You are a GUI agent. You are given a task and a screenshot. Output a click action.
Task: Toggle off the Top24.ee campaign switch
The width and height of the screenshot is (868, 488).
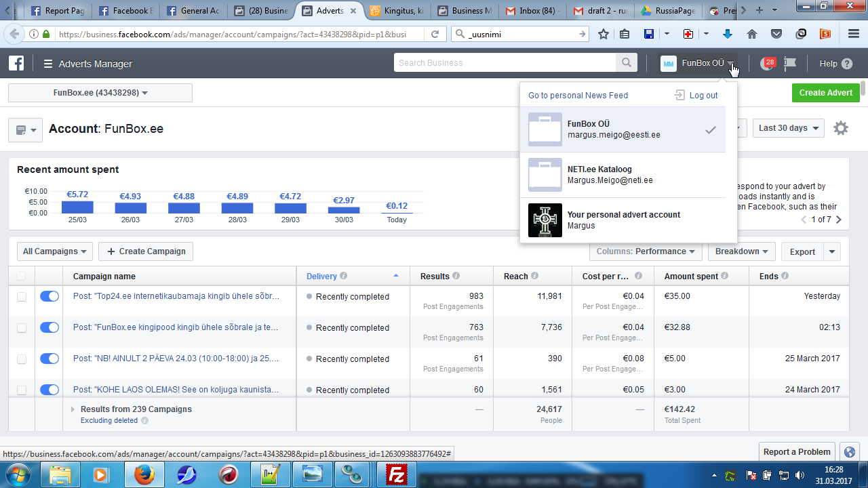50,296
